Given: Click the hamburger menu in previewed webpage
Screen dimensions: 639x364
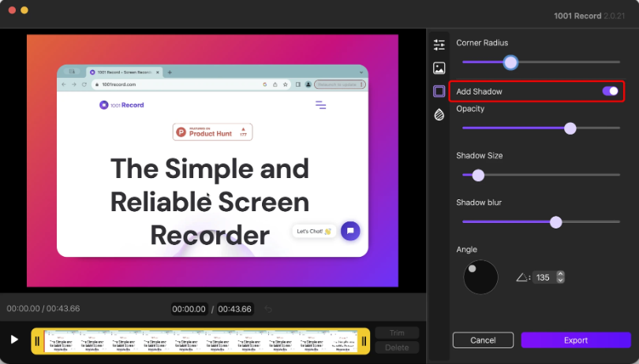Looking at the screenshot, I should pyautogui.click(x=321, y=105).
